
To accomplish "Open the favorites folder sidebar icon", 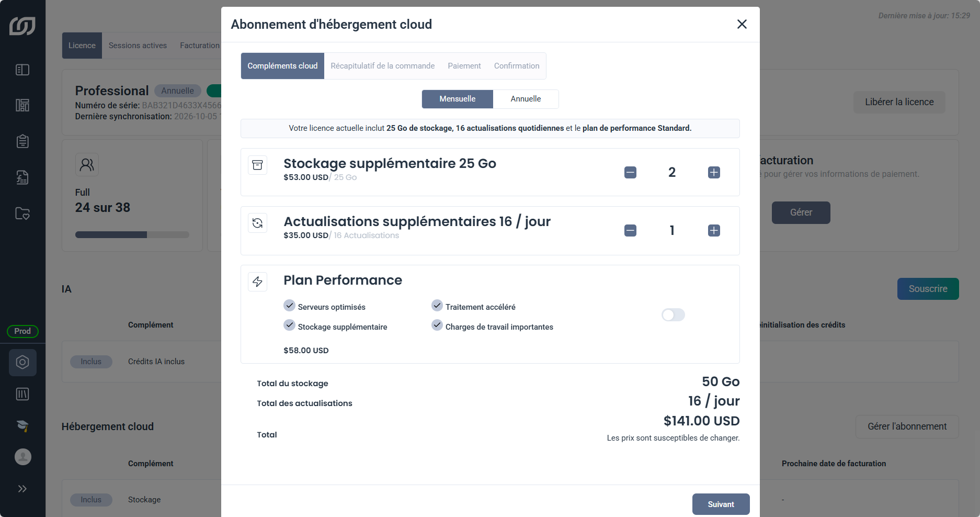I will (x=22, y=213).
